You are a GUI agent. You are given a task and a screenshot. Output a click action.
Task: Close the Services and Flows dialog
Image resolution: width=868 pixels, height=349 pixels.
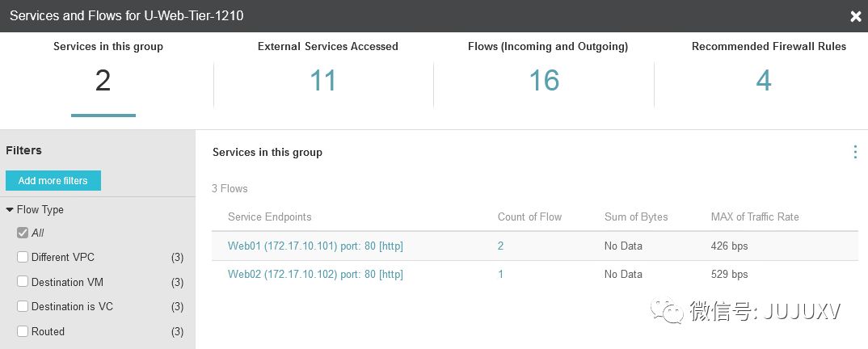[x=856, y=15]
